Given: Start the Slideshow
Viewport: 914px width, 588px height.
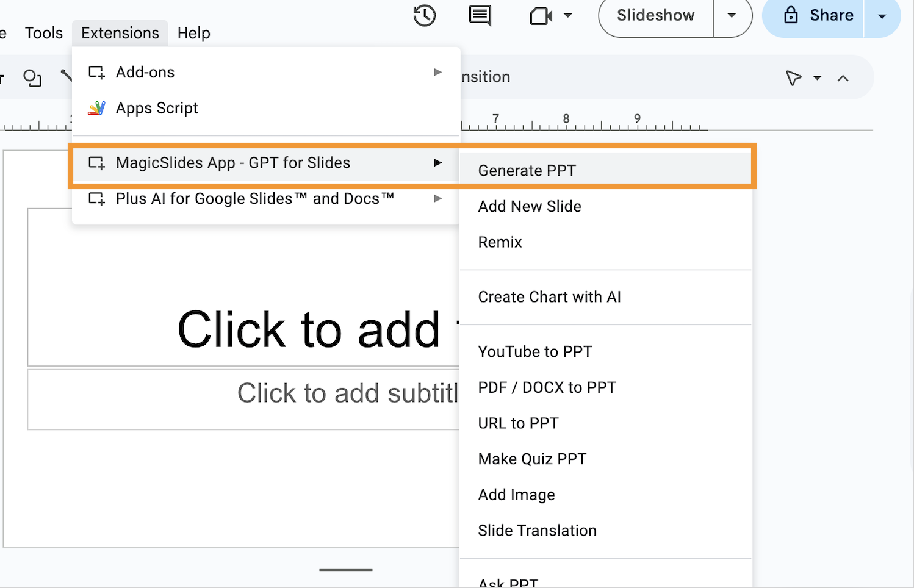Looking at the screenshot, I should coord(656,16).
